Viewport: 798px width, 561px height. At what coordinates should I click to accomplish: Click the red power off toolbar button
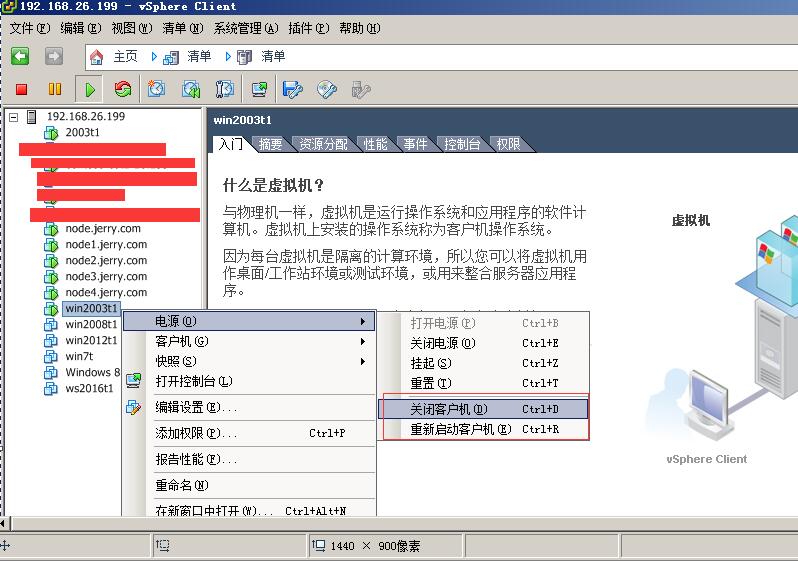21,90
